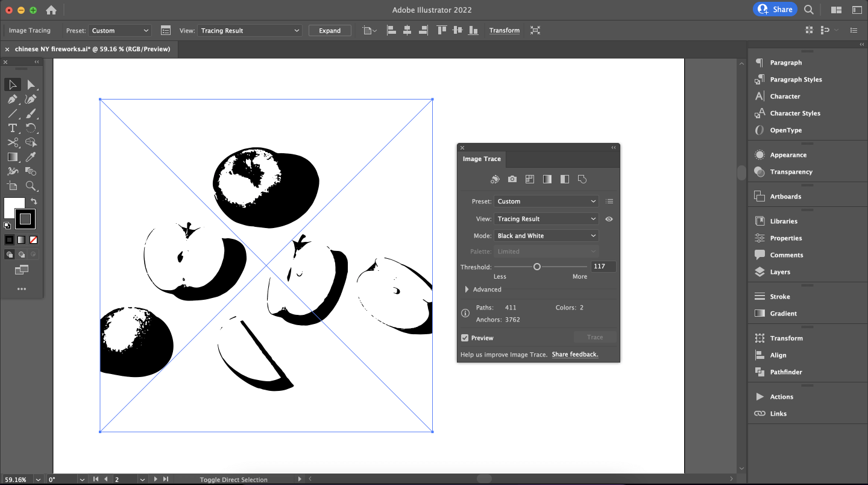This screenshot has height=485, width=868.
Task: Open the Search magnifier in title bar
Action: click(x=809, y=10)
